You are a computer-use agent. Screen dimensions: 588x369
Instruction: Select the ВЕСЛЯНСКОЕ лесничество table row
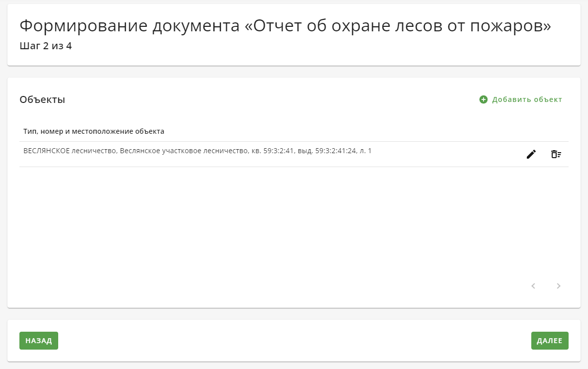point(294,154)
